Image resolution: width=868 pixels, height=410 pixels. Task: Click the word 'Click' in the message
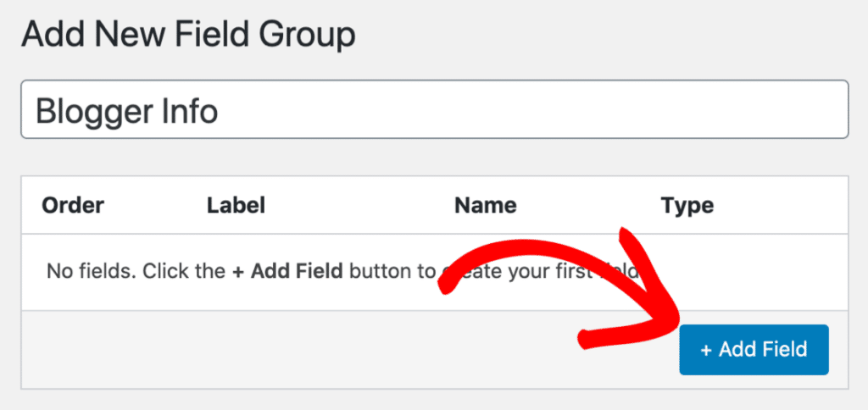click(x=161, y=272)
